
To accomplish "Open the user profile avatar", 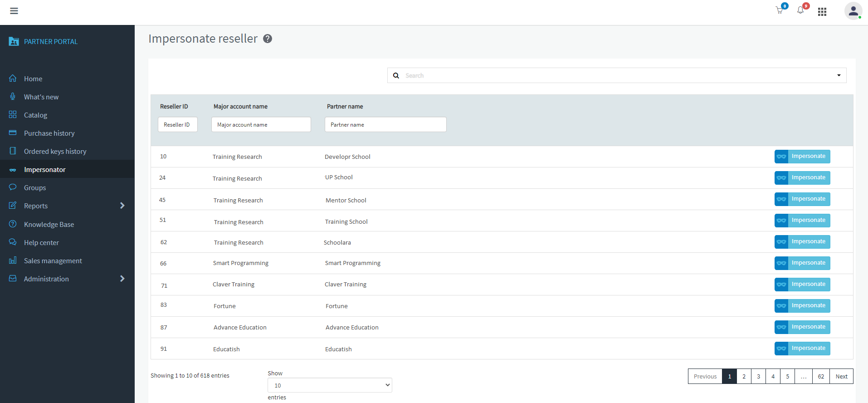I will [853, 11].
